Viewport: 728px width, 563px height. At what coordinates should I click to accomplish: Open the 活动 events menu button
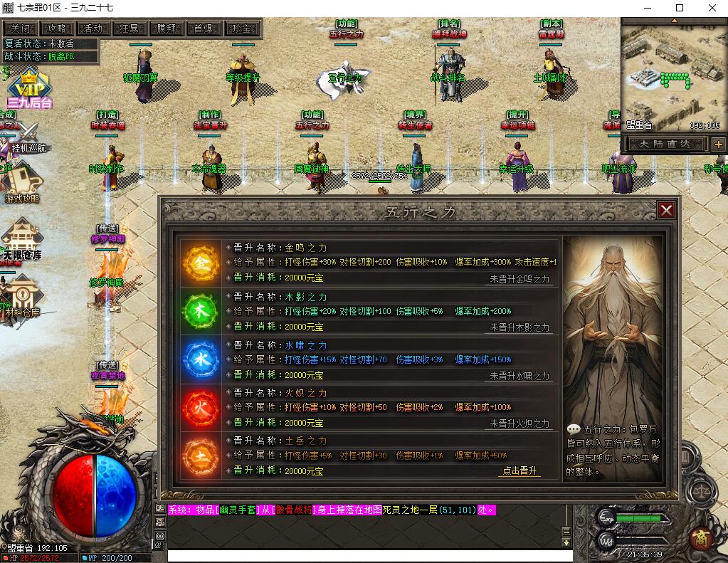click(x=93, y=28)
